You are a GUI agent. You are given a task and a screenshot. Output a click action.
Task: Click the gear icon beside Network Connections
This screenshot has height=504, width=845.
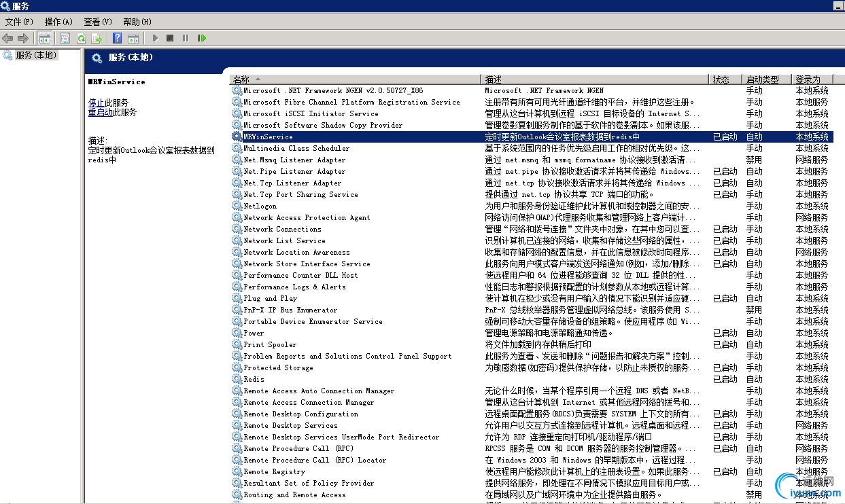(x=237, y=229)
